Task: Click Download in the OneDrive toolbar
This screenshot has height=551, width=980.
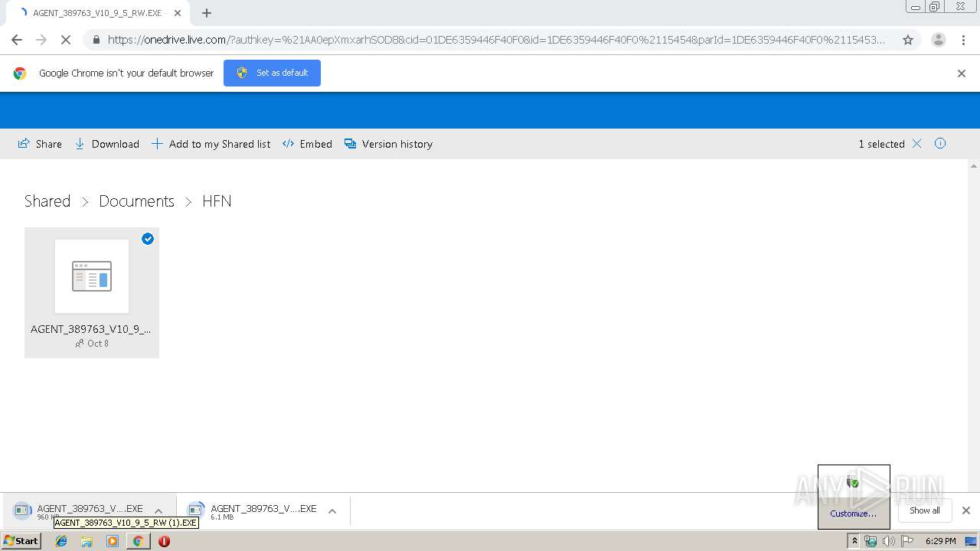Action: [x=106, y=144]
